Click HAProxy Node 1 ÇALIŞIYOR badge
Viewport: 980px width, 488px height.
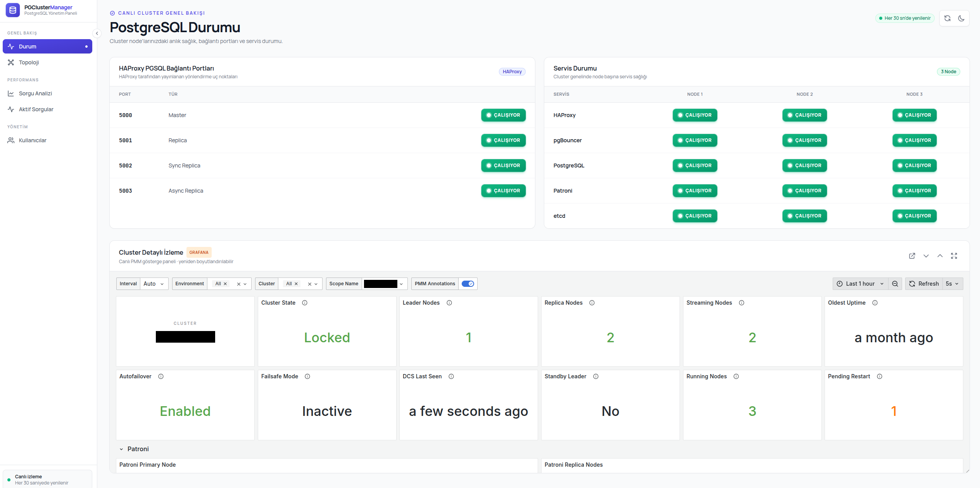point(695,115)
